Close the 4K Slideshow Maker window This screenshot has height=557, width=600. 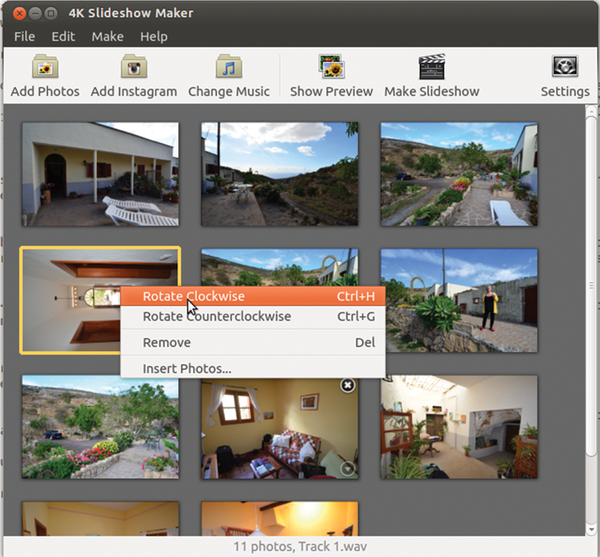(x=19, y=14)
